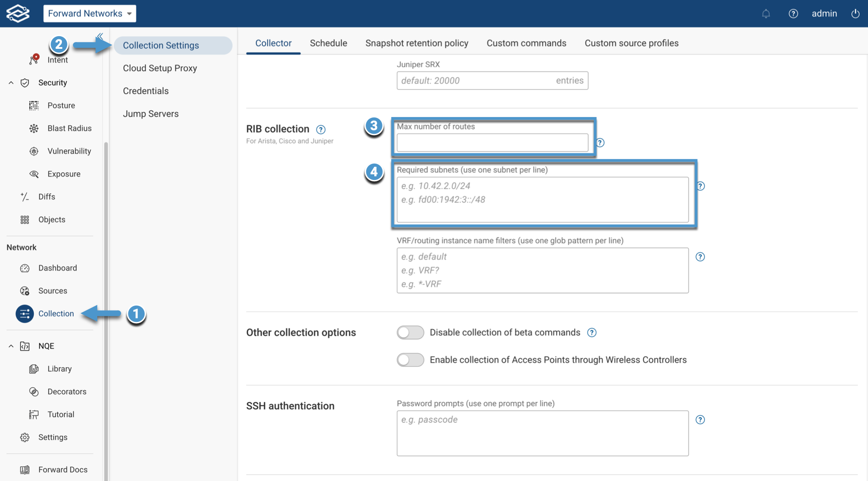Collapse the Security section chevron
The image size is (868, 481).
11,83
